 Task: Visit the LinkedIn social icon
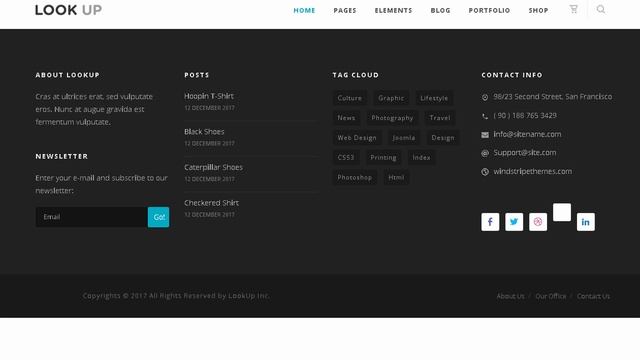click(586, 222)
